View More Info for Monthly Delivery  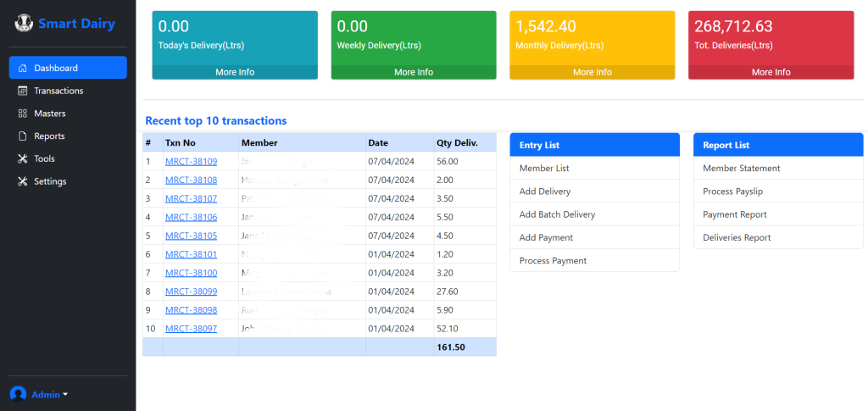[x=592, y=72]
